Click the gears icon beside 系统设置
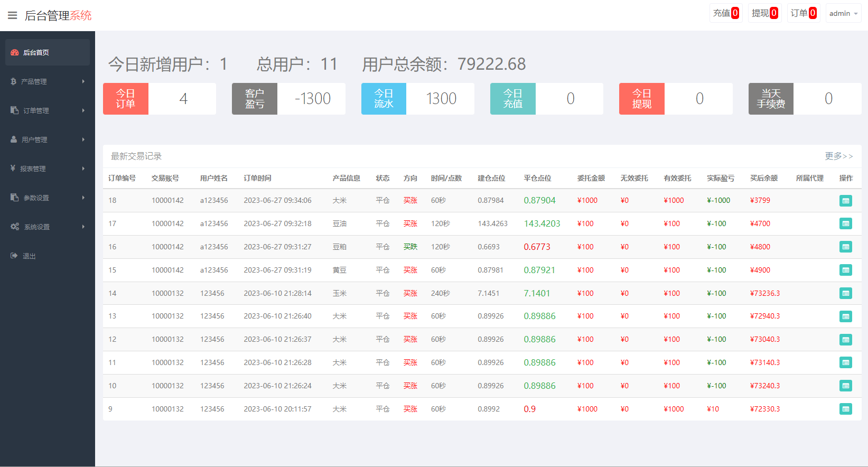Viewport: 868px width, 467px height. (x=15, y=227)
